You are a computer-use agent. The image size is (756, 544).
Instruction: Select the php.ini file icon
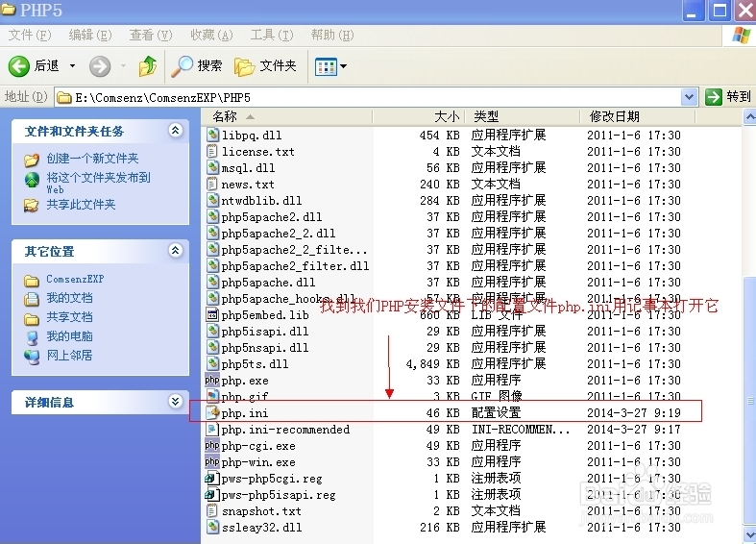click(212, 413)
